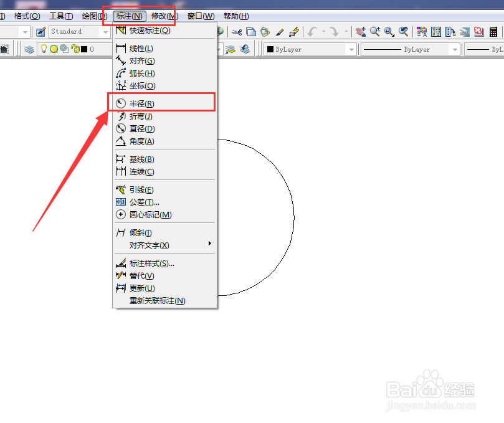Toggle layer 0 freeze sun icon
The height and width of the screenshot is (423, 504).
(x=54, y=49)
